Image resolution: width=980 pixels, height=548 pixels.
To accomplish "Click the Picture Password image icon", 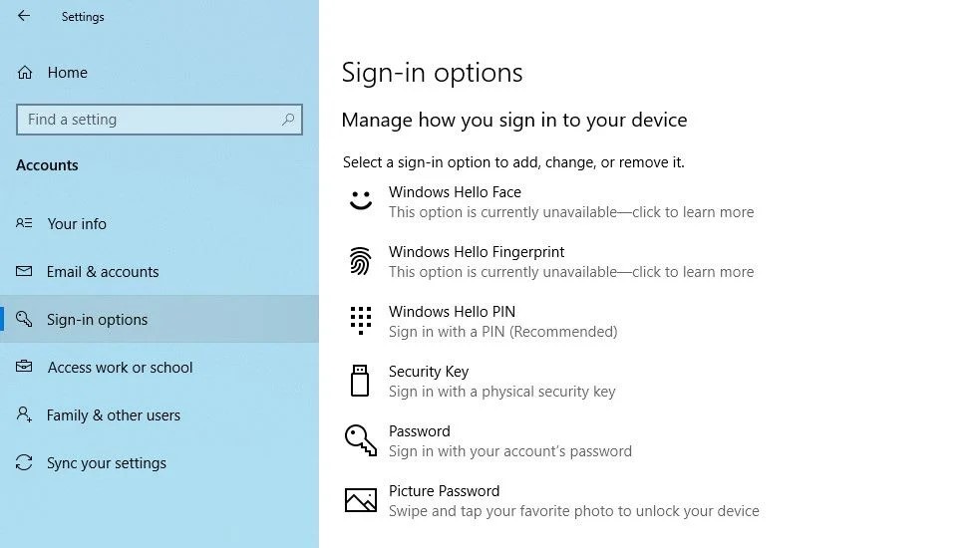I will pos(360,500).
